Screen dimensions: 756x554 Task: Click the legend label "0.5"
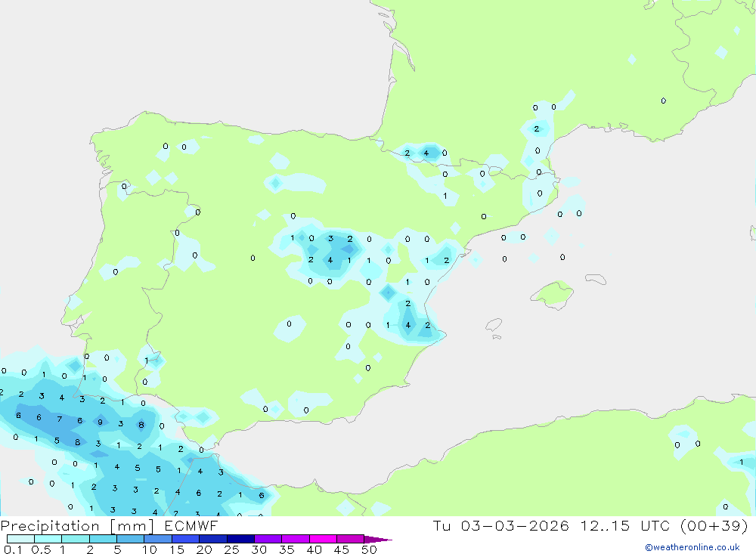tap(41, 549)
